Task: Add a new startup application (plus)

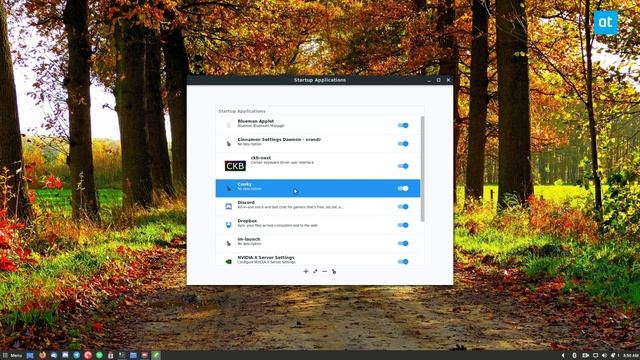Action: click(306, 271)
